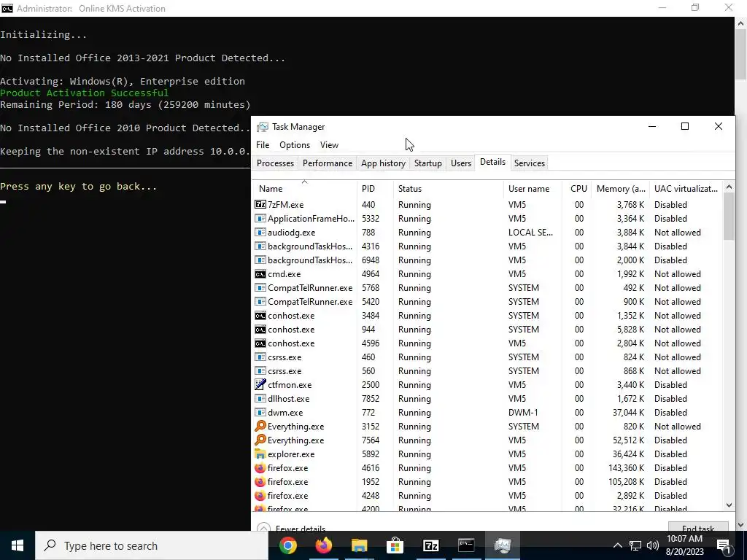The height and width of the screenshot is (560, 747).
Task: Open Firefox from the taskbar
Action: tap(323, 545)
